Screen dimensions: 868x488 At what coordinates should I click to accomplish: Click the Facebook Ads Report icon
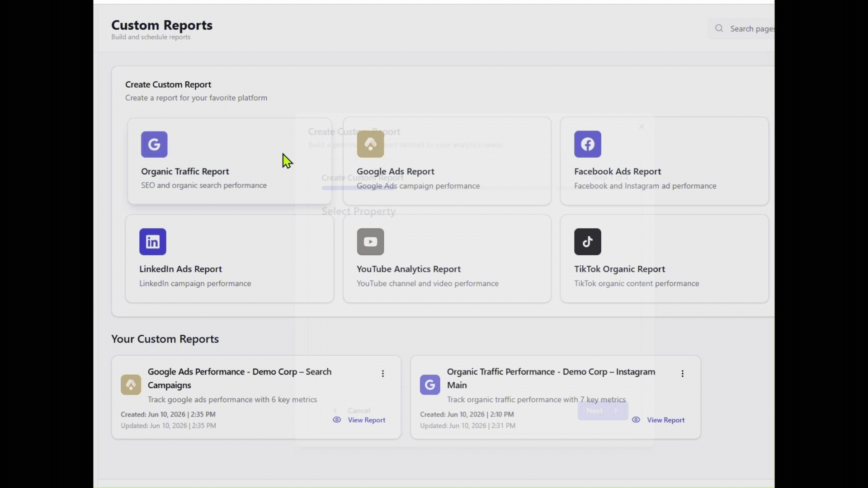point(588,144)
